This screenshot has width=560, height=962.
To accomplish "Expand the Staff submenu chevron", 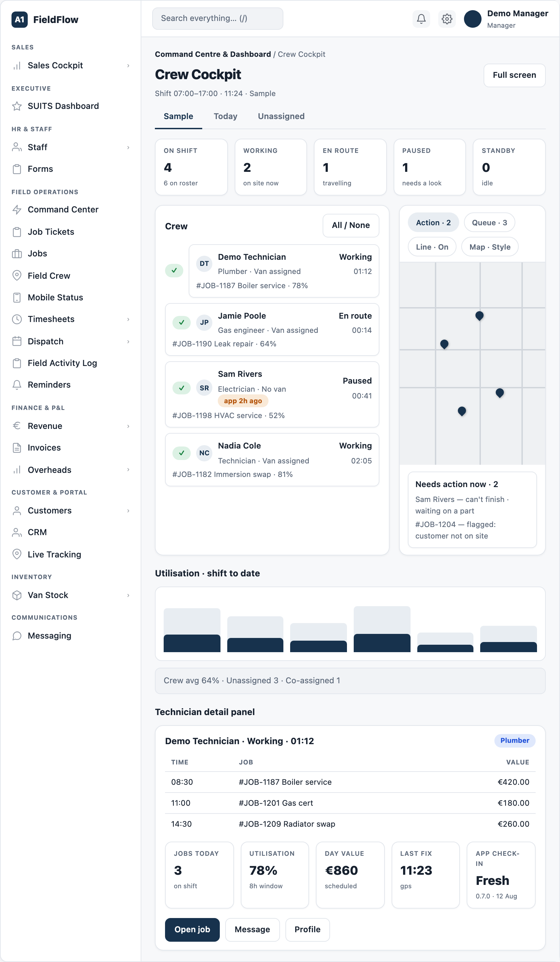I will pyautogui.click(x=128, y=147).
